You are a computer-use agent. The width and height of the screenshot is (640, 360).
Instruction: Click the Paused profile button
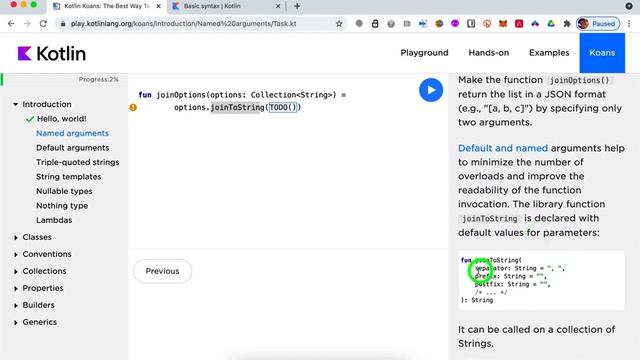pyautogui.click(x=598, y=24)
